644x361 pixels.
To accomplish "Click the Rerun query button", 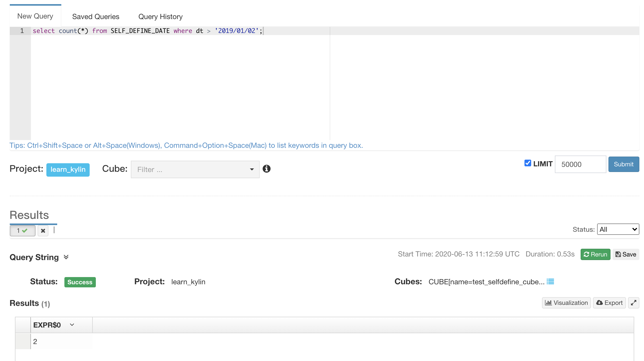I will click(x=595, y=254).
